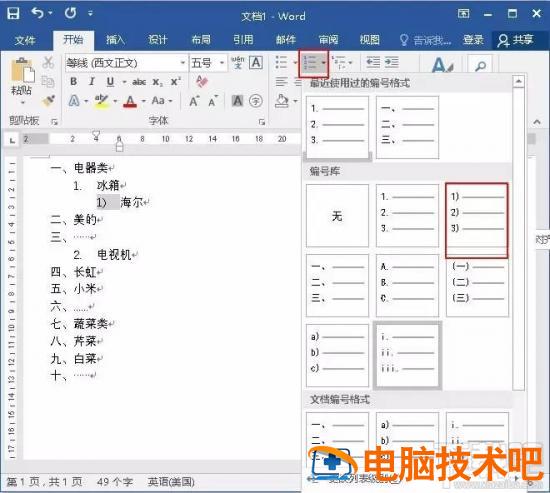This screenshot has height=493, width=550.
Task: Select the 无 numbering option
Action: pos(337,215)
